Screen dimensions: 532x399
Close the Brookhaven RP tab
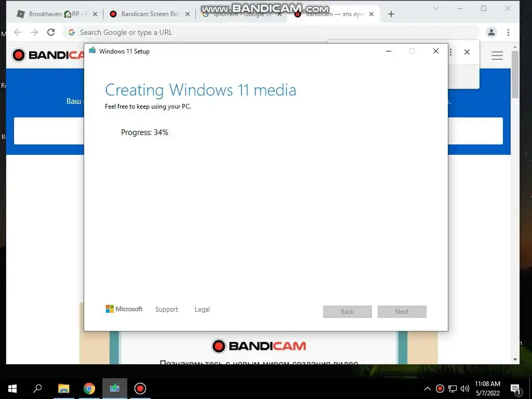pos(95,14)
